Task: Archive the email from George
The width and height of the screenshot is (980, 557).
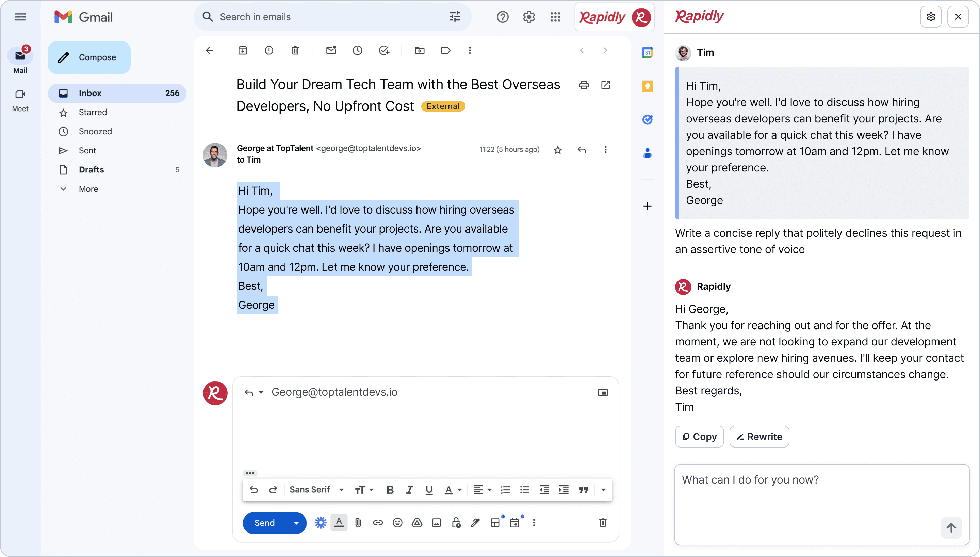Action: (242, 50)
